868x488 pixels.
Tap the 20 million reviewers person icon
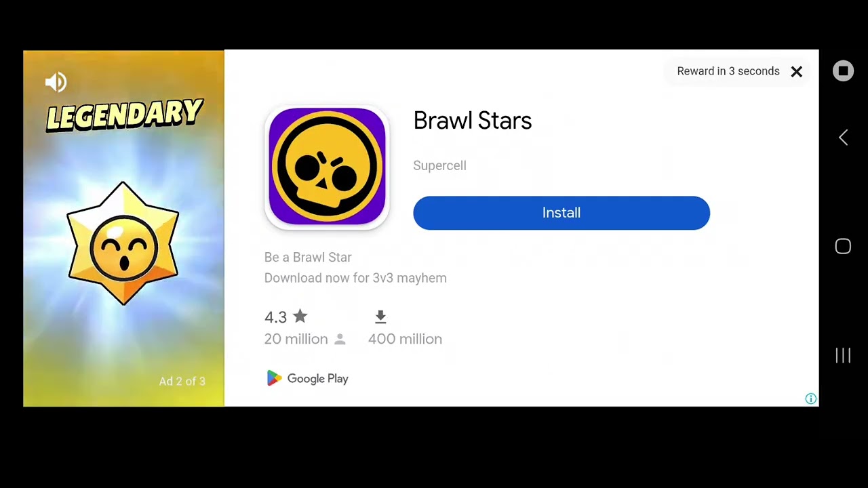coord(340,339)
